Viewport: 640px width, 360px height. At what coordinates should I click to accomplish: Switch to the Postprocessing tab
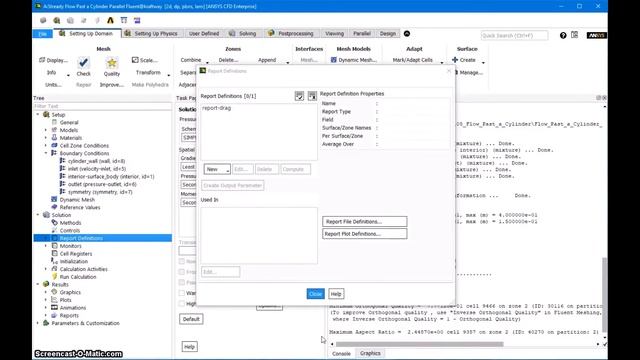tap(291, 33)
